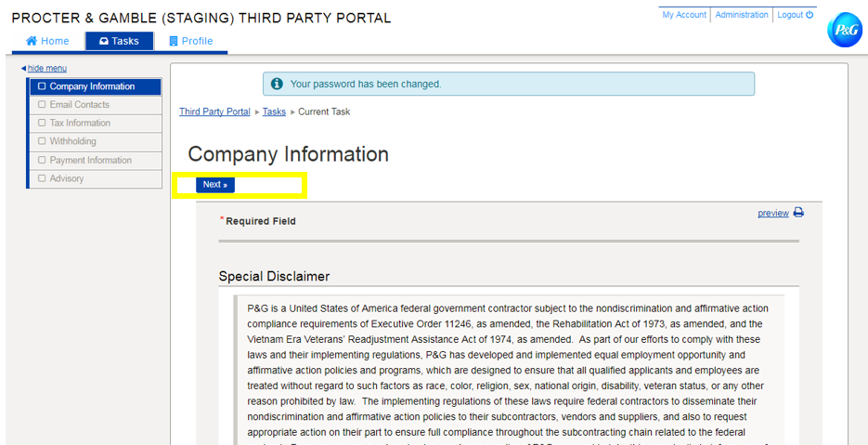Collapse sidebar with hide menu link
This screenshot has width=868, height=445.
tap(47, 68)
